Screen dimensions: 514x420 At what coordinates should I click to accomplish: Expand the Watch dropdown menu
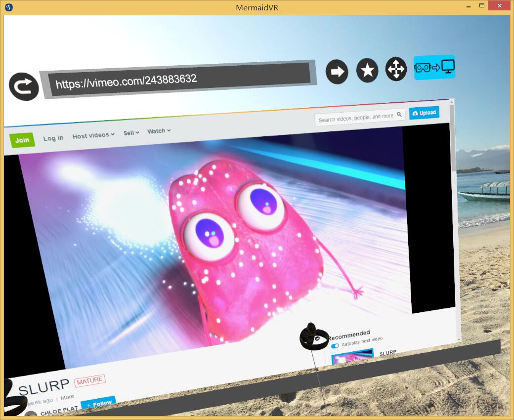pos(159,131)
